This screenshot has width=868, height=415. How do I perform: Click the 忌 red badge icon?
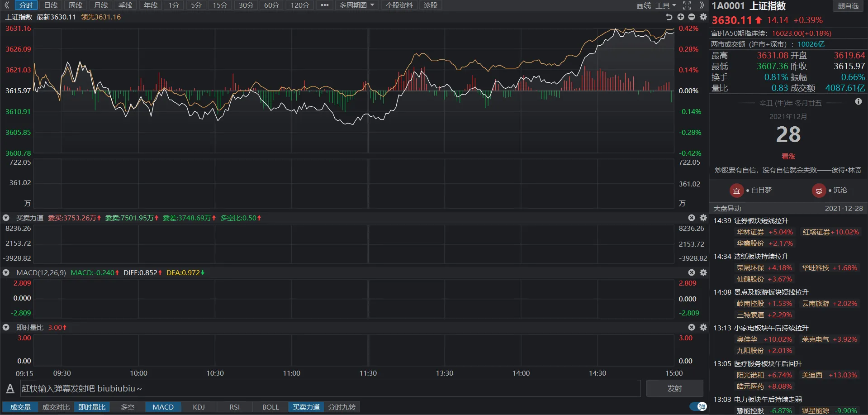click(x=819, y=191)
